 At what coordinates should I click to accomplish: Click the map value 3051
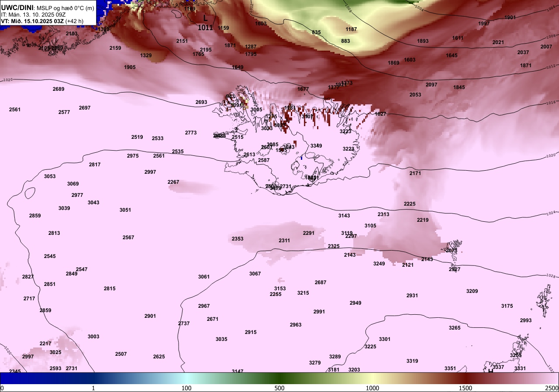point(125,210)
